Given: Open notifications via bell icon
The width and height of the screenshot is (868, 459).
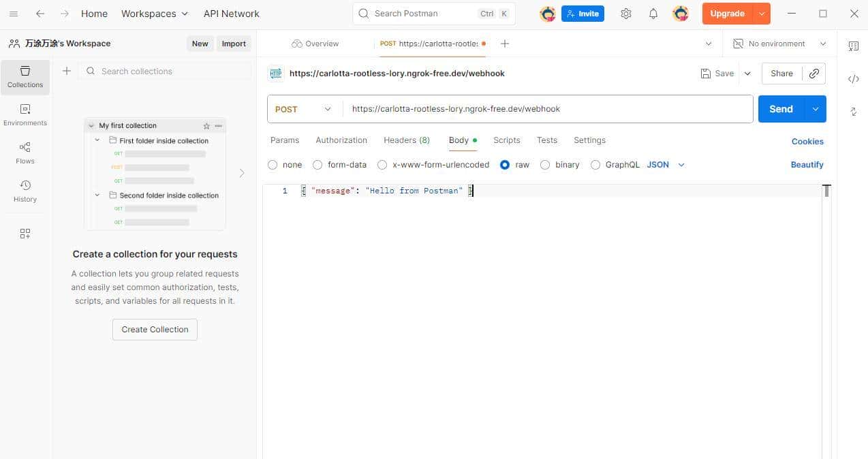Looking at the screenshot, I should pos(653,13).
